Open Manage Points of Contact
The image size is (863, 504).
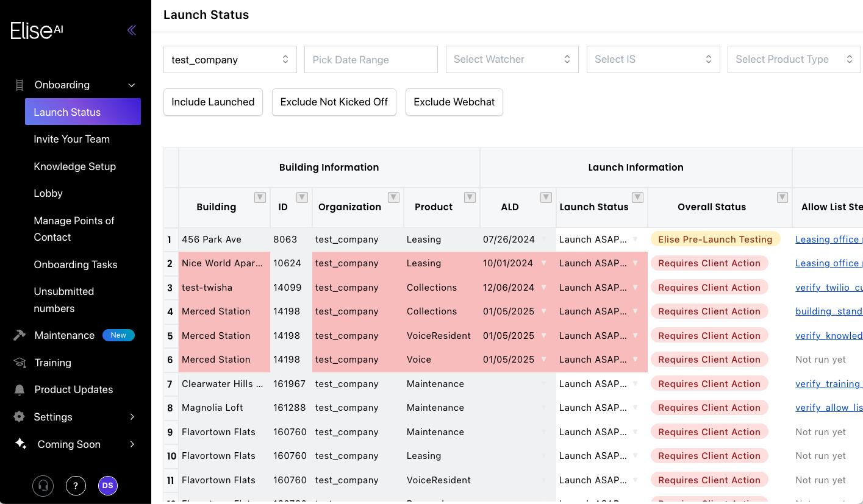pos(74,229)
